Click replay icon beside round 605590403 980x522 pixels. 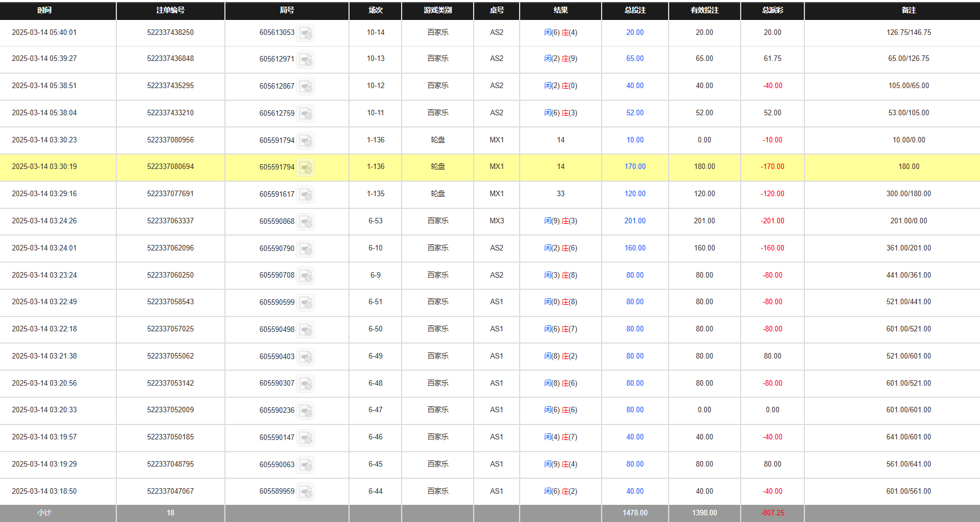[306, 357]
